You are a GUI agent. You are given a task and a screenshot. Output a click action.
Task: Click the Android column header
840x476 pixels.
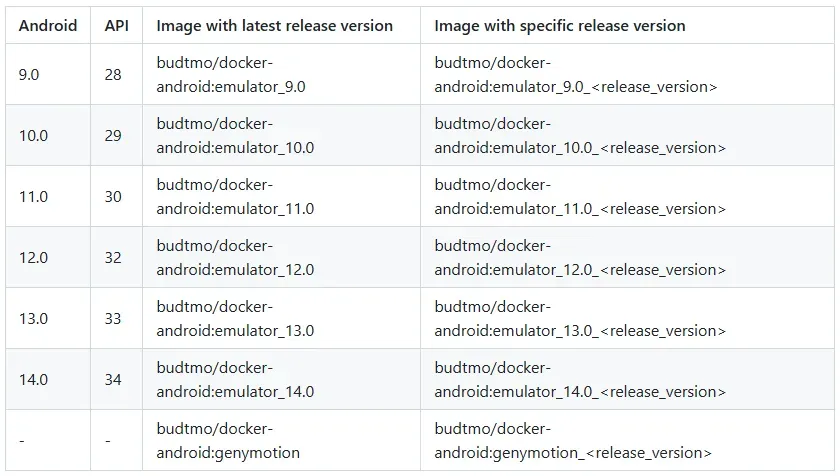coord(48,26)
